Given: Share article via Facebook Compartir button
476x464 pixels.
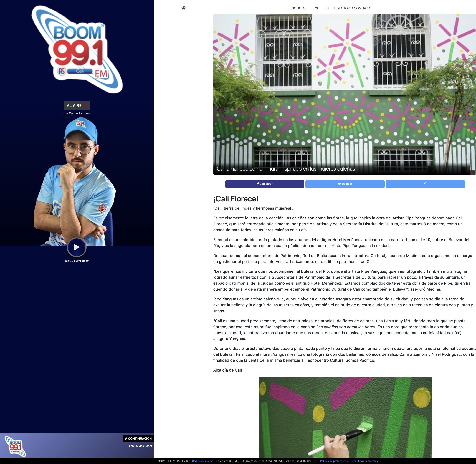Looking at the screenshot, I should (x=265, y=184).
